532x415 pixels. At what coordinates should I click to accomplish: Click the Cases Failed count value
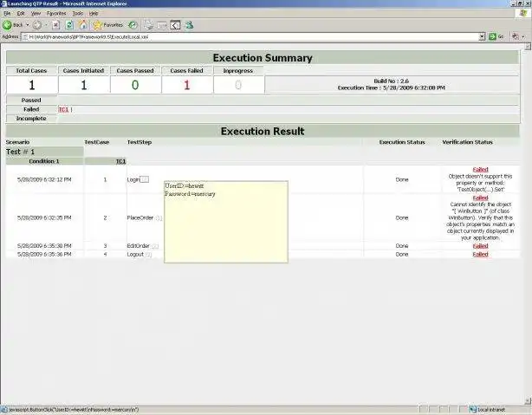tap(187, 85)
